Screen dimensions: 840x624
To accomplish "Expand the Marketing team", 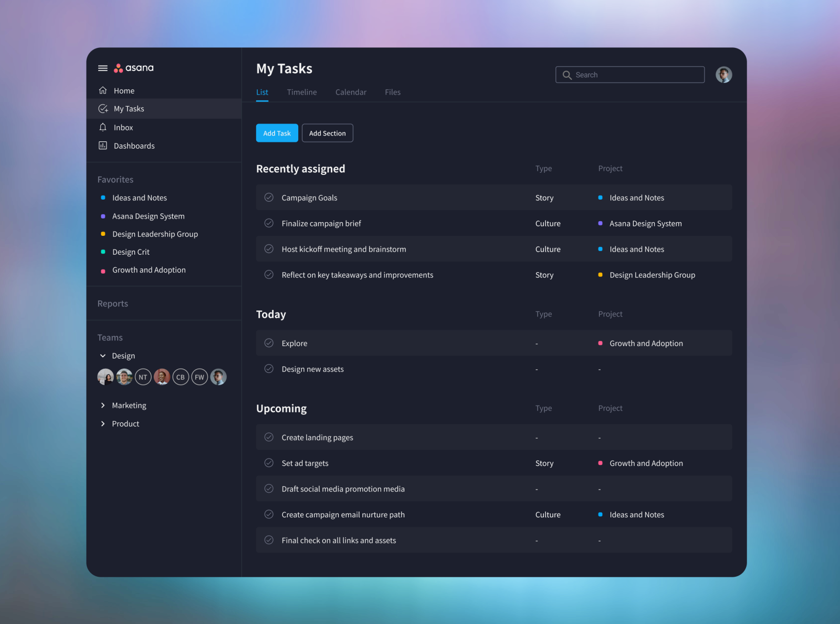I will click(x=103, y=405).
